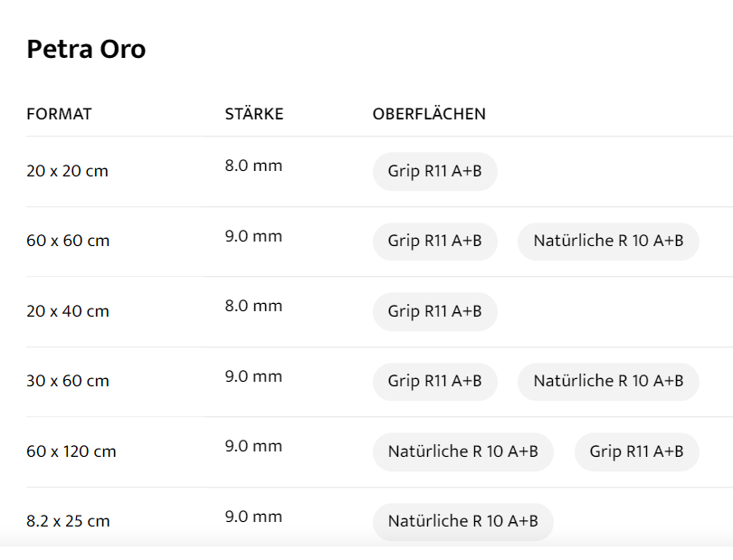Select Grip R11 A+B for 60 x 60 cm
733x560 pixels.
434,241
